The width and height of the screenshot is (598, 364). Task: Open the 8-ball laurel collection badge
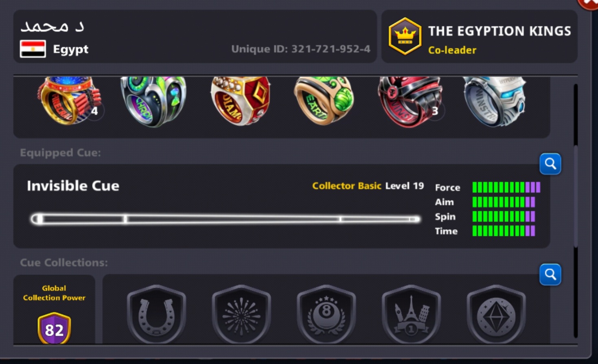pos(326,314)
